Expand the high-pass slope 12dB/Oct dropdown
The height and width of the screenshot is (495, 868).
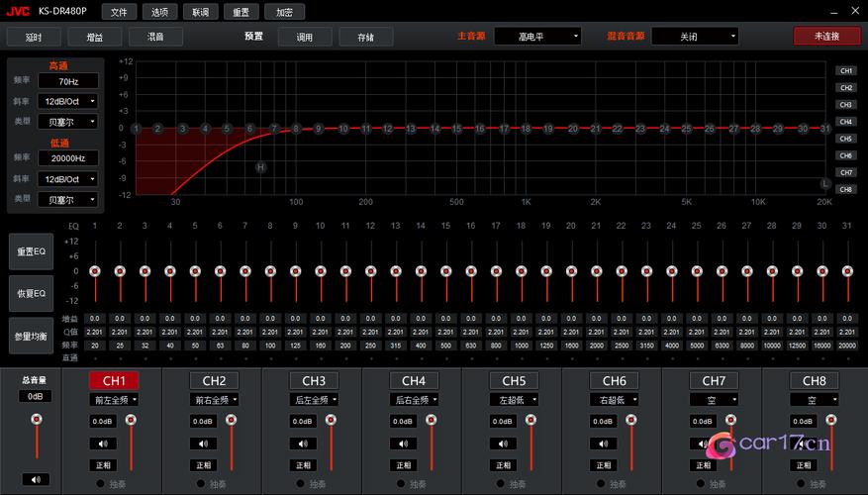(x=67, y=101)
